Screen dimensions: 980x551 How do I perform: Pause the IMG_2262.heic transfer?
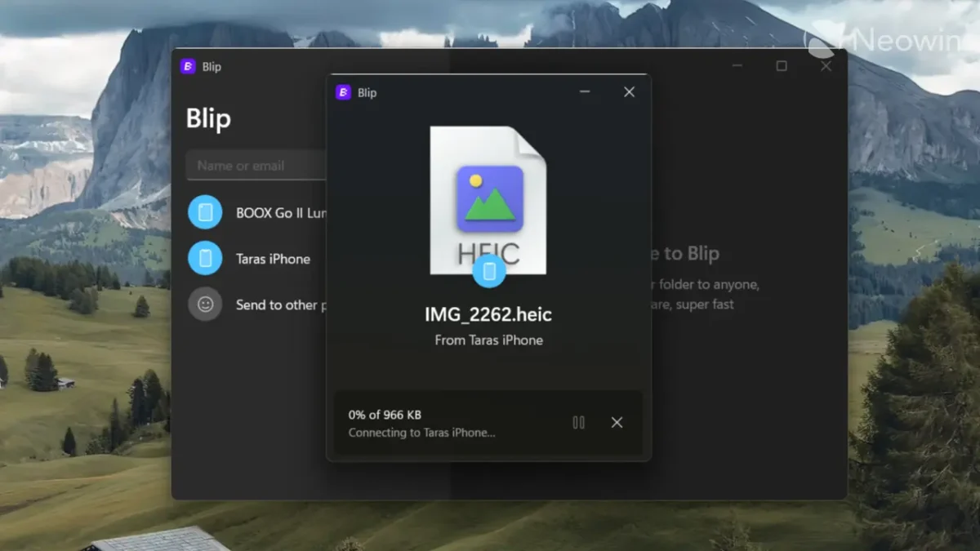tap(578, 423)
